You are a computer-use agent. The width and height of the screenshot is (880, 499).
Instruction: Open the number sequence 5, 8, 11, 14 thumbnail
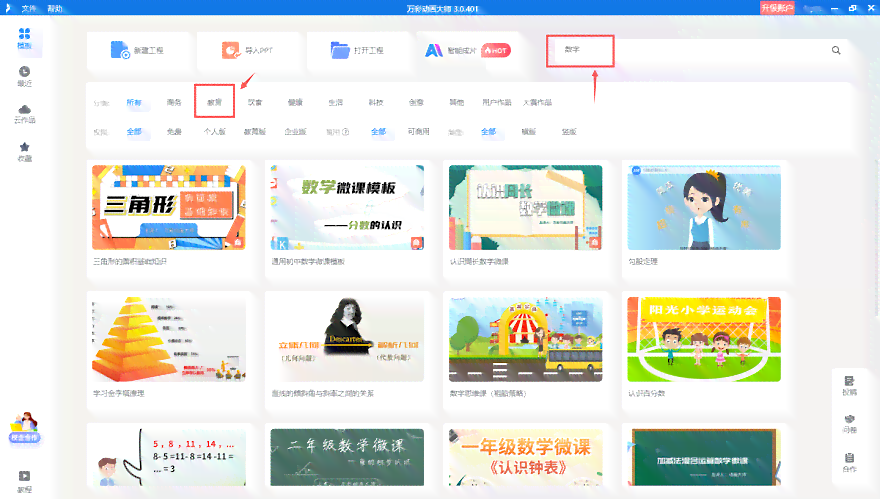[x=169, y=457]
